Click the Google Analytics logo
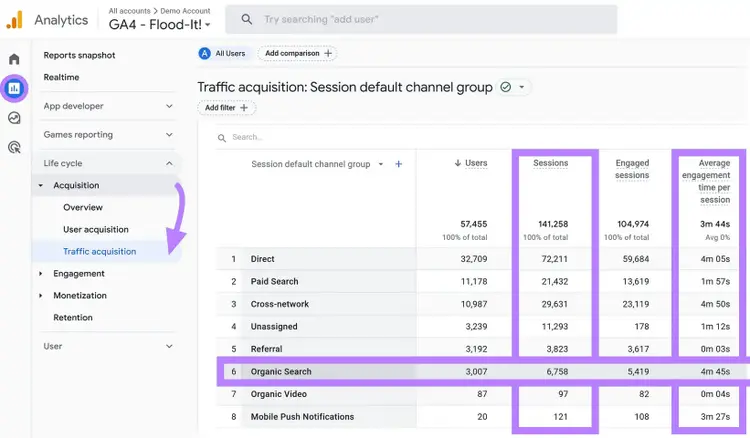This screenshot has height=438, width=750. coord(14,20)
